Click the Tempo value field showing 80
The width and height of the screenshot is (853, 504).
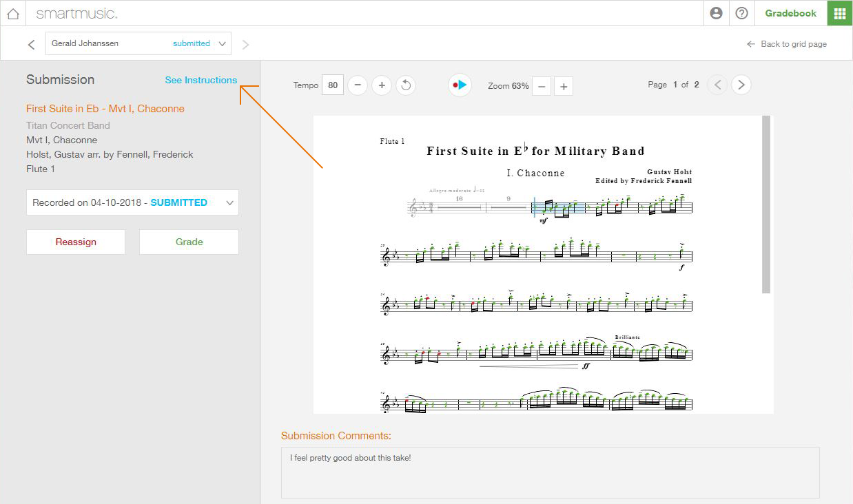click(333, 85)
